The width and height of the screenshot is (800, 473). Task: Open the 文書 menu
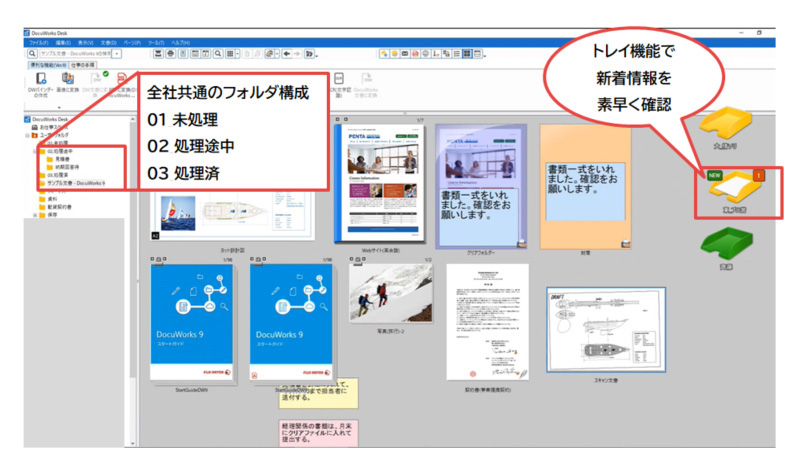coord(108,43)
